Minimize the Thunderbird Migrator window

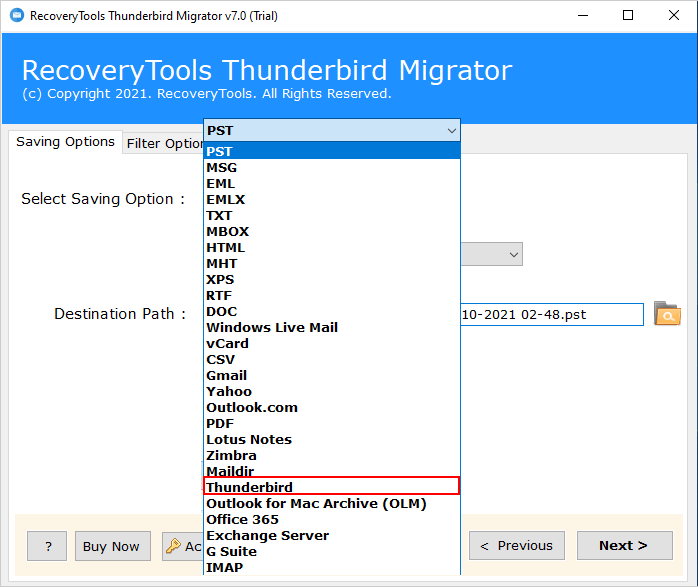point(583,16)
